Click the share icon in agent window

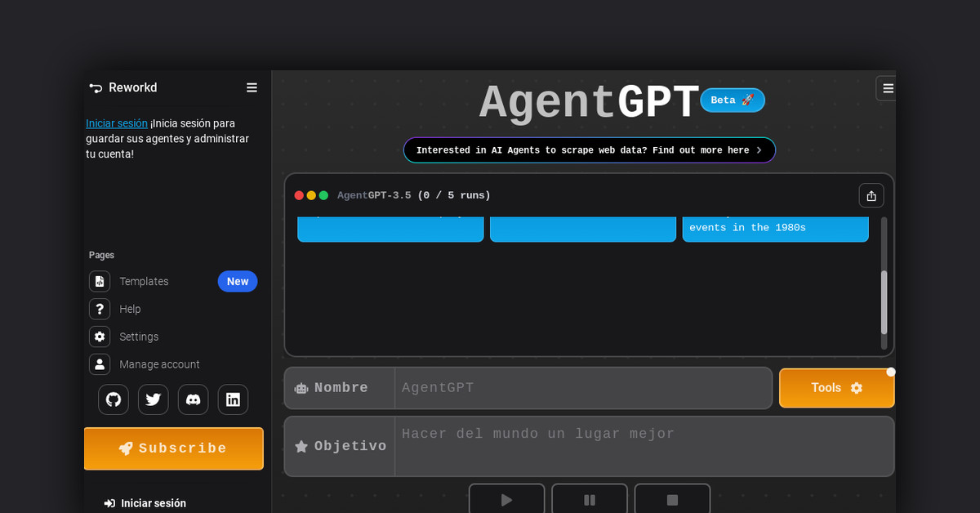(871, 196)
